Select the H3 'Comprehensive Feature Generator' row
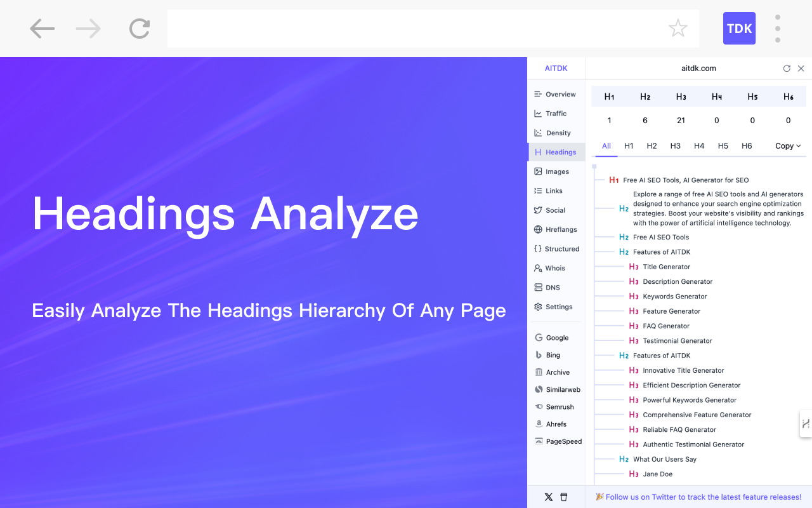Viewport: 812px width, 508px height. pos(690,415)
